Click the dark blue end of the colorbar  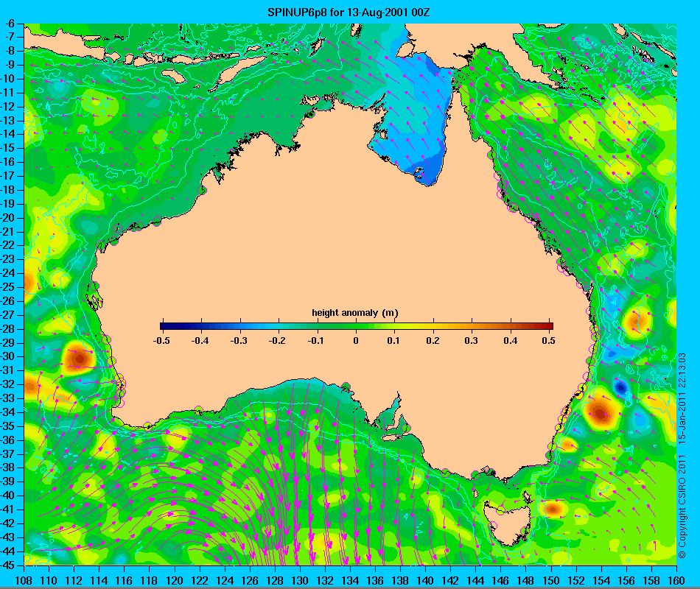coord(166,326)
